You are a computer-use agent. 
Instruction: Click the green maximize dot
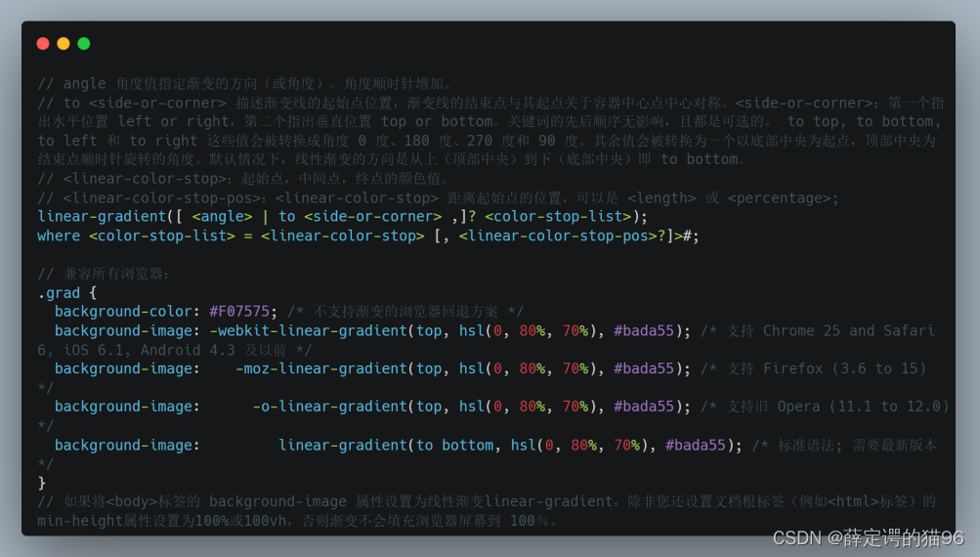click(x=84, y=43)
